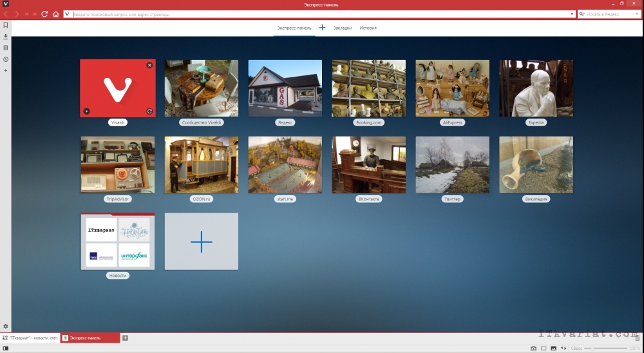Open the AliExpress speed dial
The width and height of the screenshot is (644, 353).
click(x=452, y=88)
